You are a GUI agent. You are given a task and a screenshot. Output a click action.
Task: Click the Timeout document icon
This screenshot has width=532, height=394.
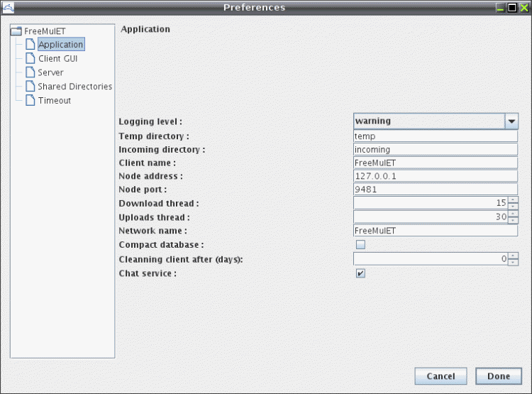click(x=31, y=100)
